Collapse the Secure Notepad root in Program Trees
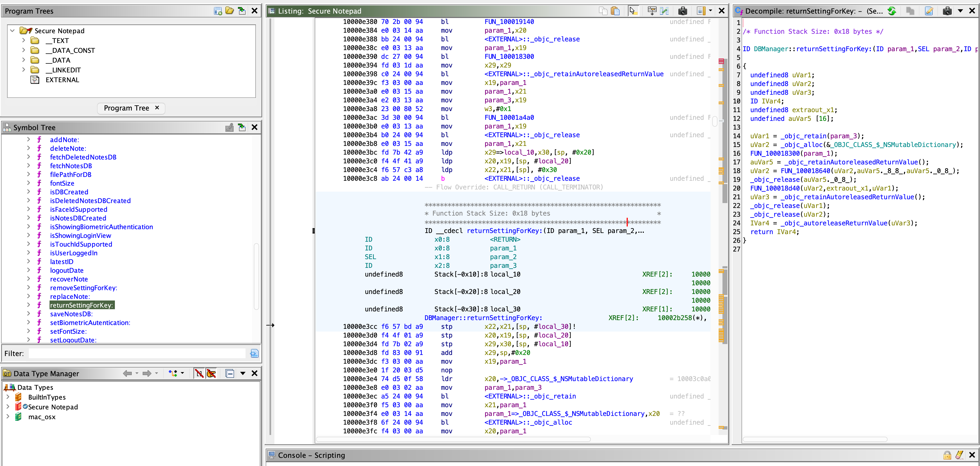The width and height of the screenshot is (980, 466). pyautogui.click(x=13, y=30)
